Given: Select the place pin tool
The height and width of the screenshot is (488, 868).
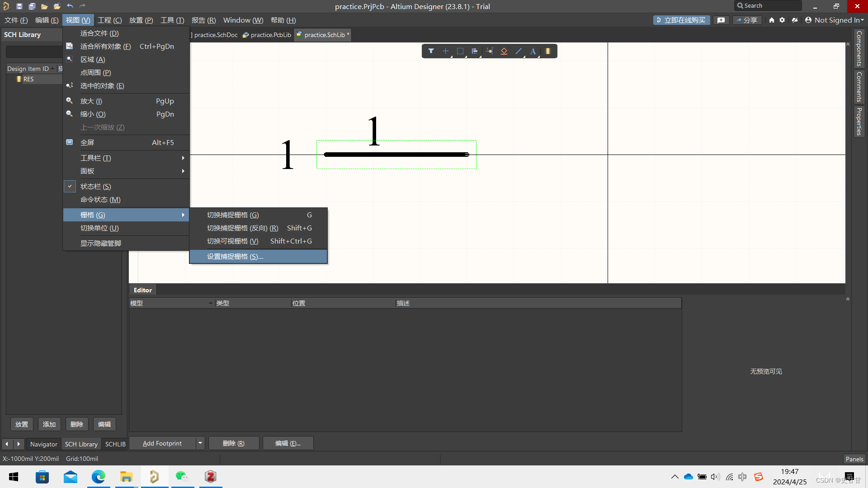Looking at the screenshot, I should click(x=490, y=51).
